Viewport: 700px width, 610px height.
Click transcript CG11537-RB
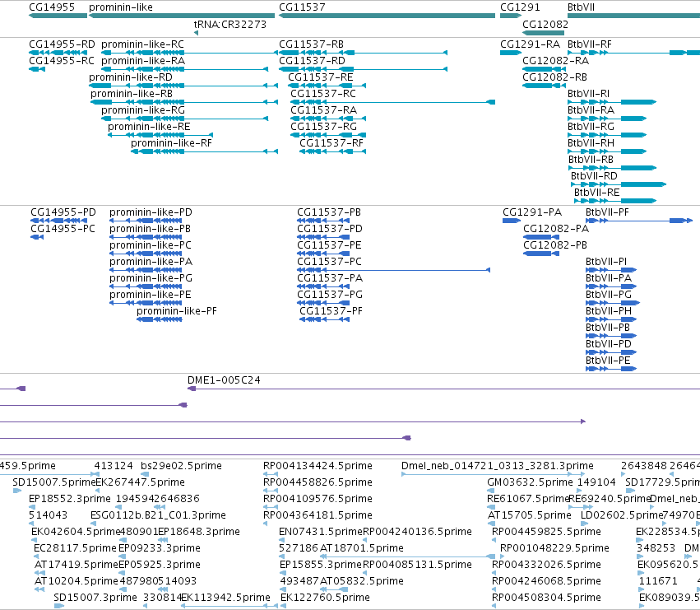[x=311, y=44]
